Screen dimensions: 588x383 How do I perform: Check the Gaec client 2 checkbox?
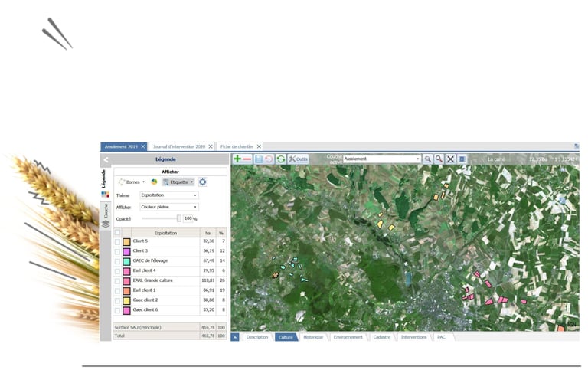tap(117, 301)
